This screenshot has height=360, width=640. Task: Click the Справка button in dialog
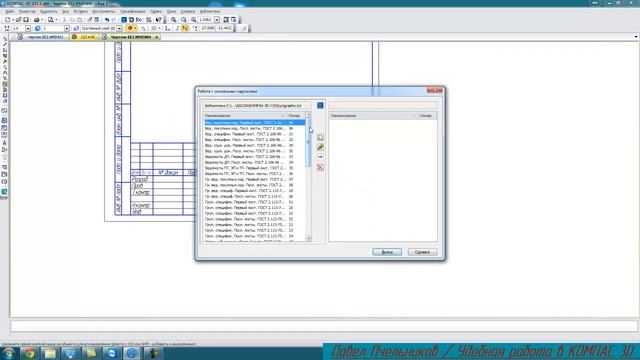(x=422, y=252)
